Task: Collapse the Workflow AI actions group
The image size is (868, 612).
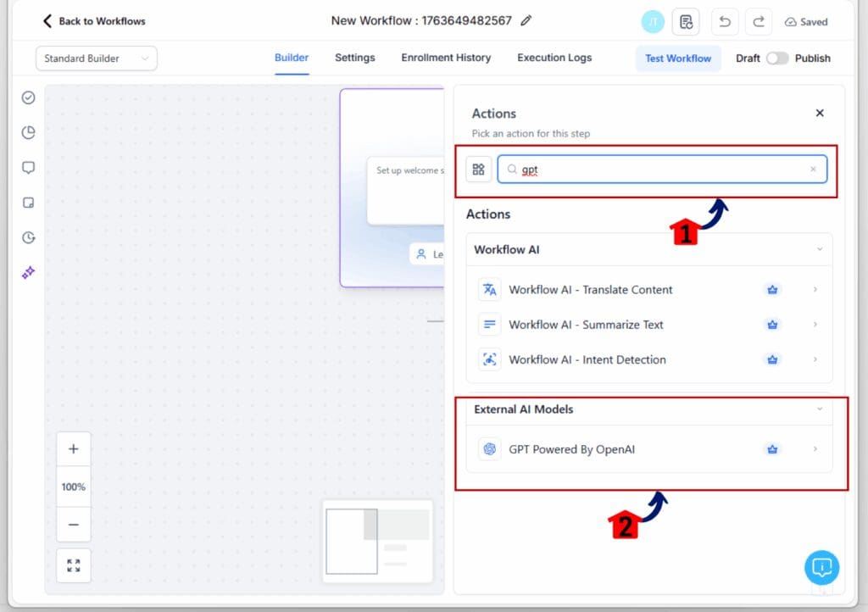Action: point(819,249)
